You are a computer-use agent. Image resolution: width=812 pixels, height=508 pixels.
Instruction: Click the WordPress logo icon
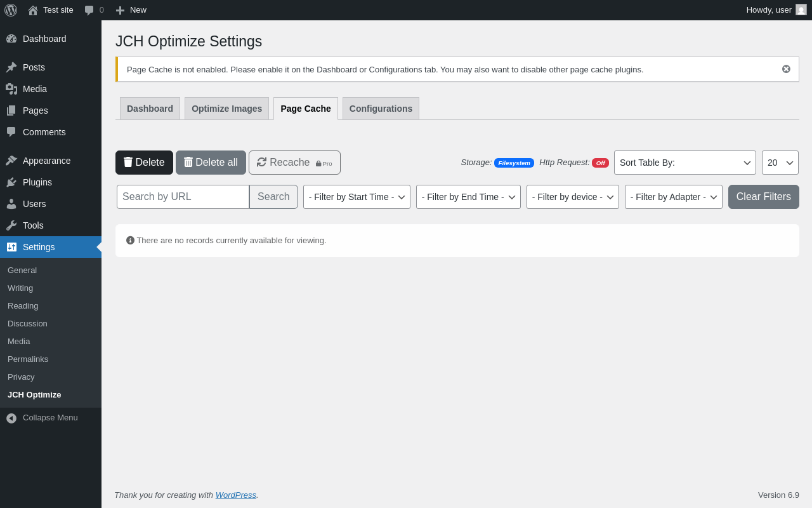[x=11, y=10]
